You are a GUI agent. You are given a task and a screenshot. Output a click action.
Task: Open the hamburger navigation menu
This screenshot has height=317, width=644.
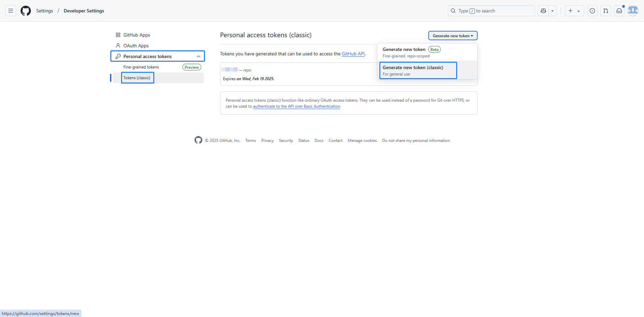pyautogui.click(x=11, y=11)
